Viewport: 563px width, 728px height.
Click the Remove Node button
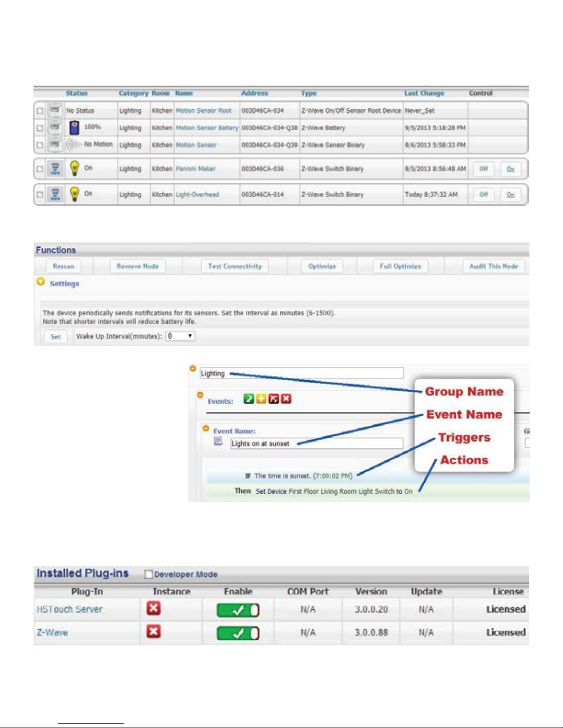pos(138,266)
